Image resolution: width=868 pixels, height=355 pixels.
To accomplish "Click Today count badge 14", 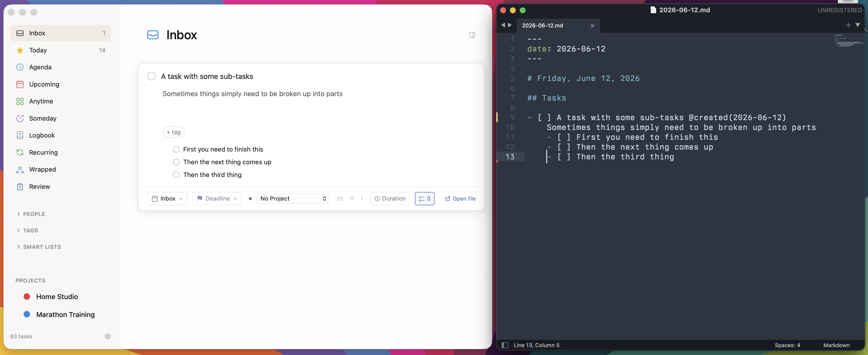I will (x=102, y=50).
